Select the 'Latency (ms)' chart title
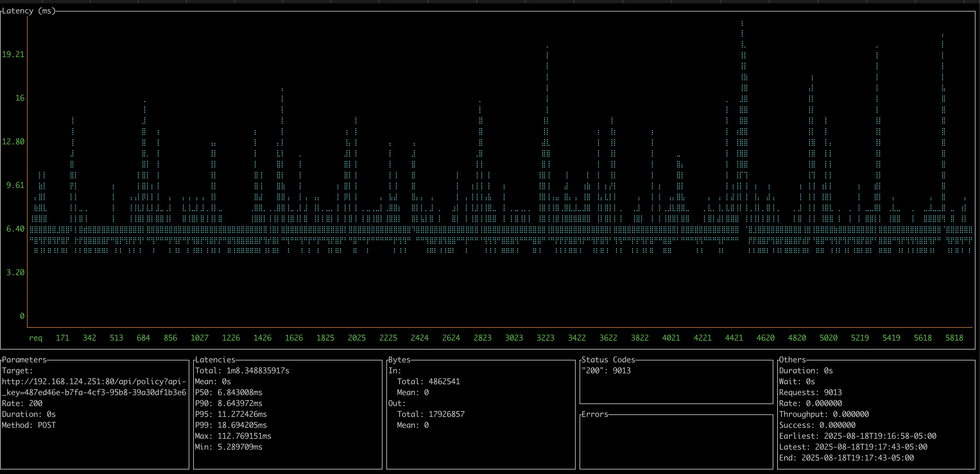This screenshot has width=980, height=474. pyautogui.click(x=29, y=11)
